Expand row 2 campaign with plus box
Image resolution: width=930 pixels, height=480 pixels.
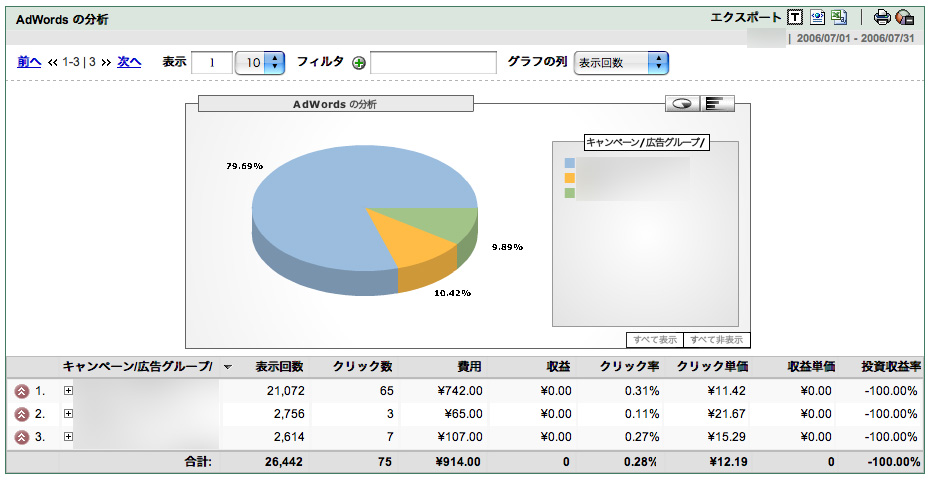(69, 413)
